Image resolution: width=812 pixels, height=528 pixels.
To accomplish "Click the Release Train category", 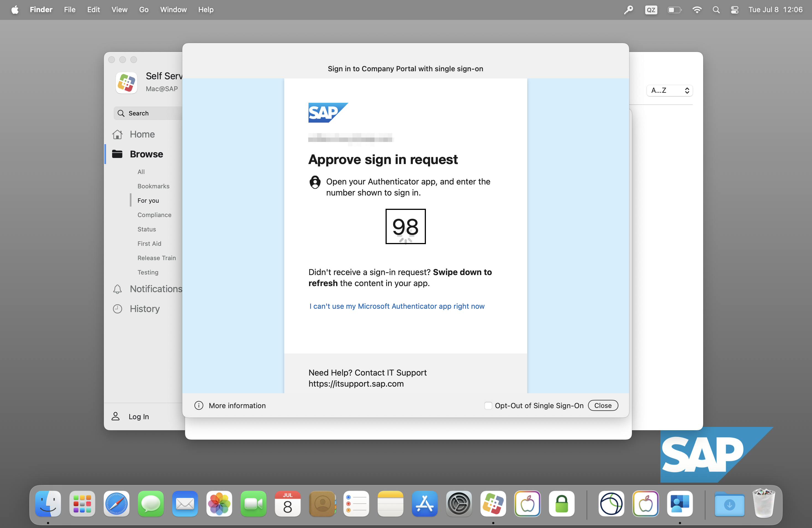I will [x=157, y=258].
